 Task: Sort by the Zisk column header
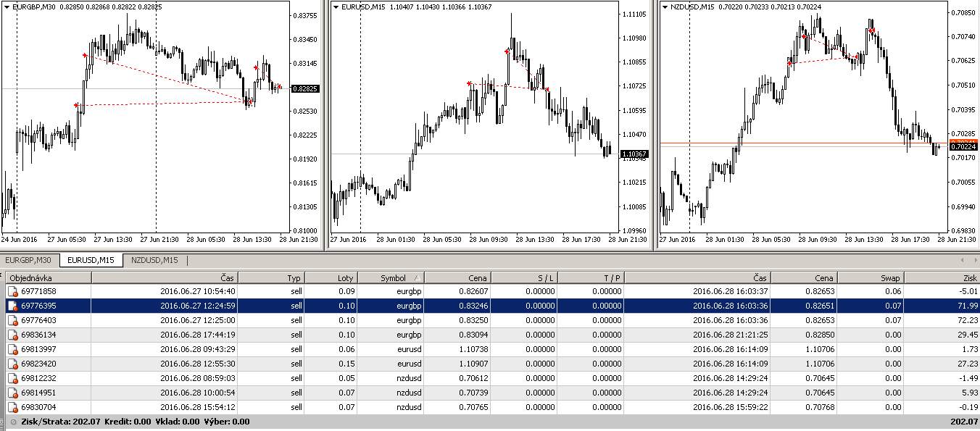click(942, 277)
